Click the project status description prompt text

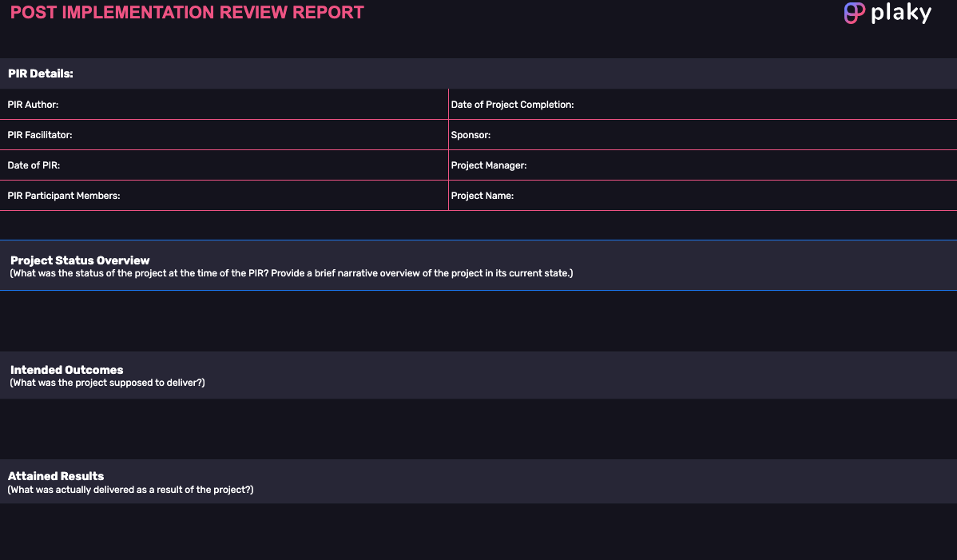click(292, 273)
